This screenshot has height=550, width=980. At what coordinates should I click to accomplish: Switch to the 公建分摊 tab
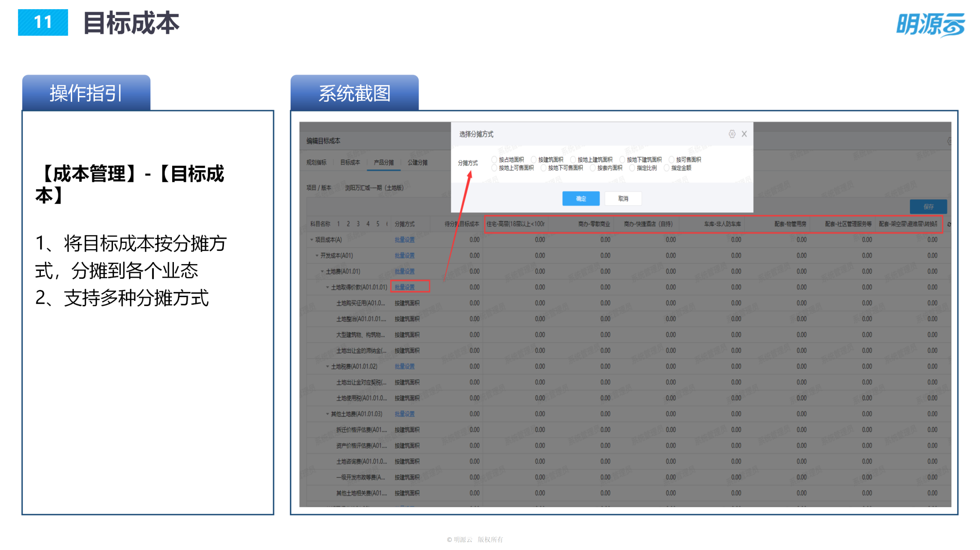[x=418, y=163]
